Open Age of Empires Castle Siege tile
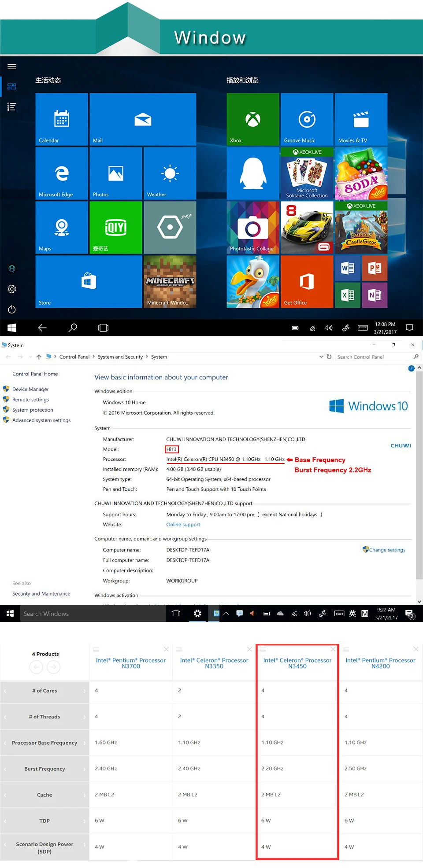The width and height of the screenshot is (423, 868). pos(361,228)
